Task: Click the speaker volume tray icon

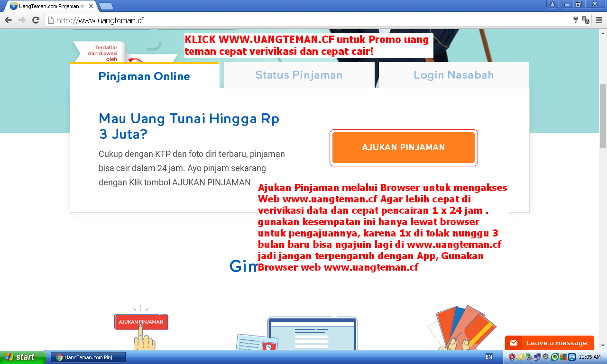Action: click(546, 357)
